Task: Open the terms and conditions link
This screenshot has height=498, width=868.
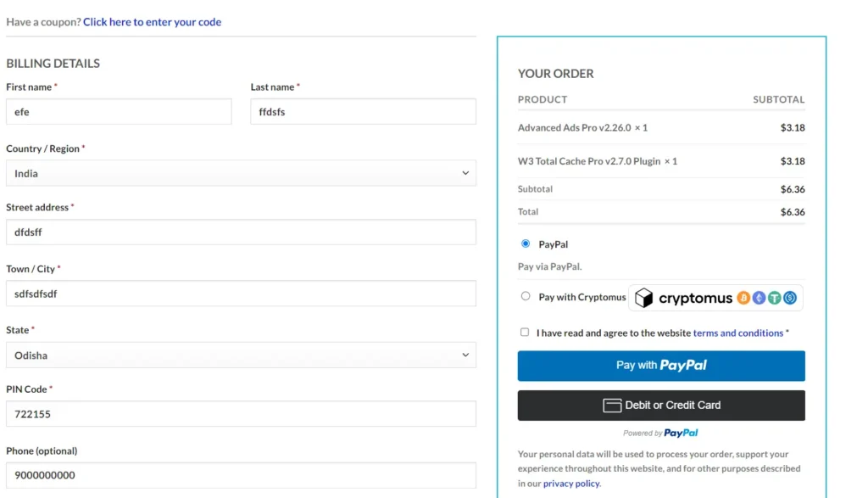Action: pos(737,333)
